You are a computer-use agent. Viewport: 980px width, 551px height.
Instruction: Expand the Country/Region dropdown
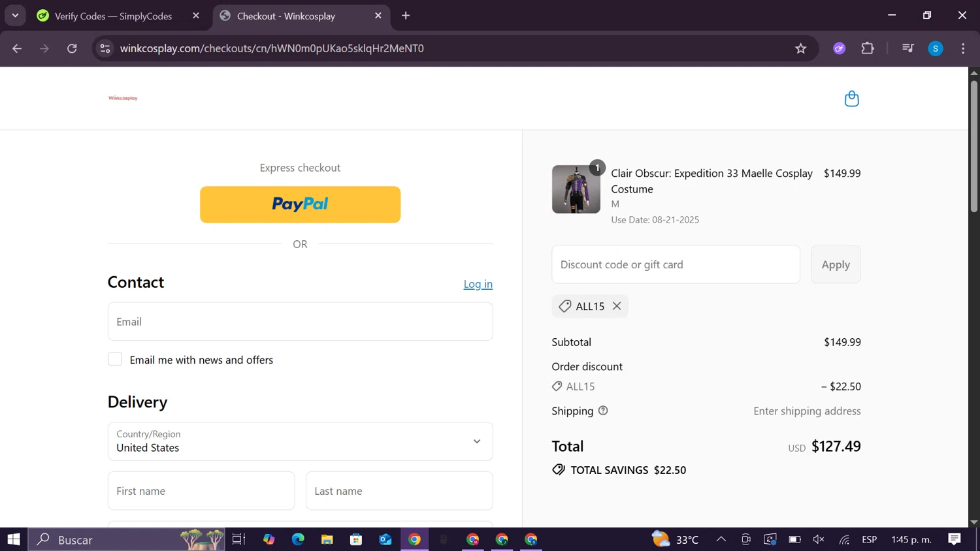click(x=300, y=441)
